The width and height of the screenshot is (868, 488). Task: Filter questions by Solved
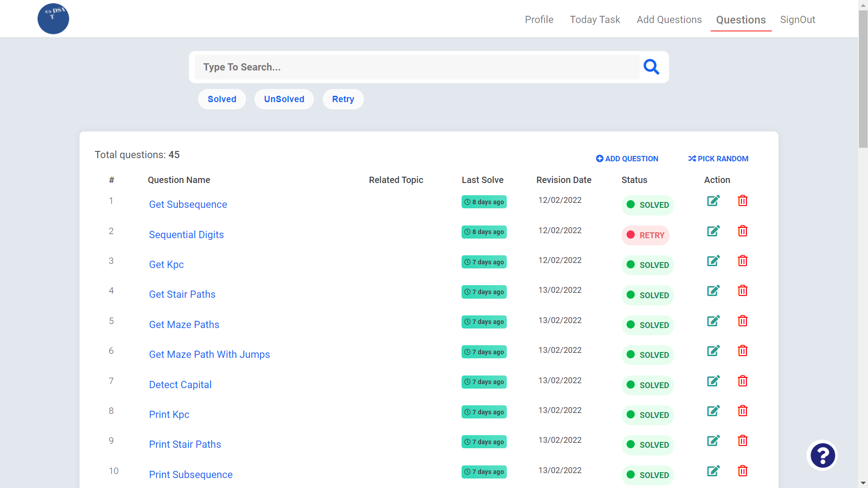point(222,99)
